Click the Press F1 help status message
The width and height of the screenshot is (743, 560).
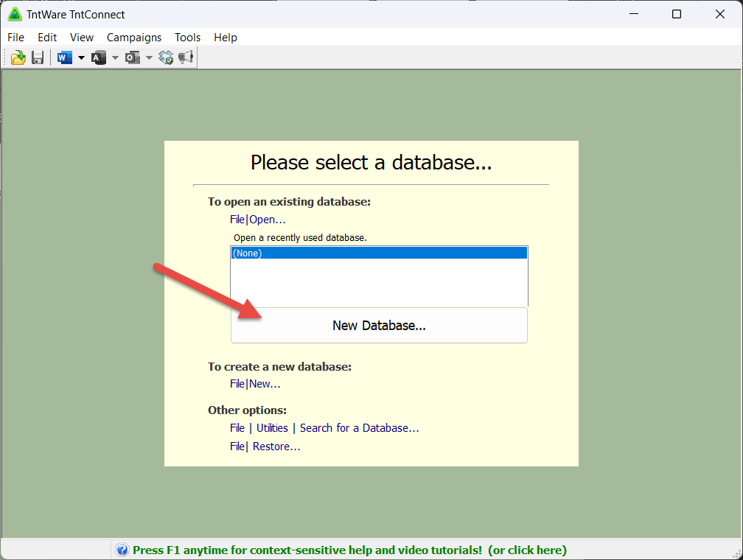[x=349, y=550]
